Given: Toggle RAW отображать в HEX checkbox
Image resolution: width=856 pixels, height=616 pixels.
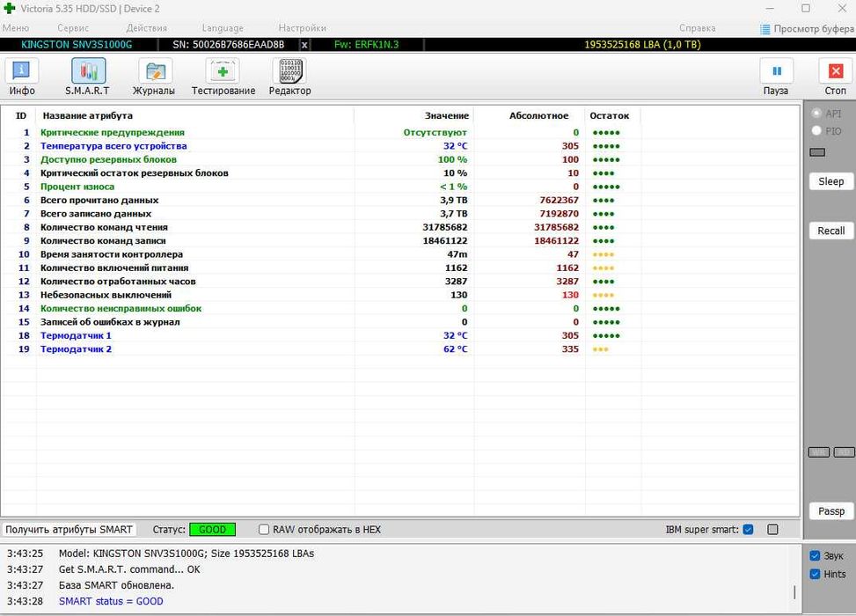Looking at the screenshot, I should tap(264, 529).
